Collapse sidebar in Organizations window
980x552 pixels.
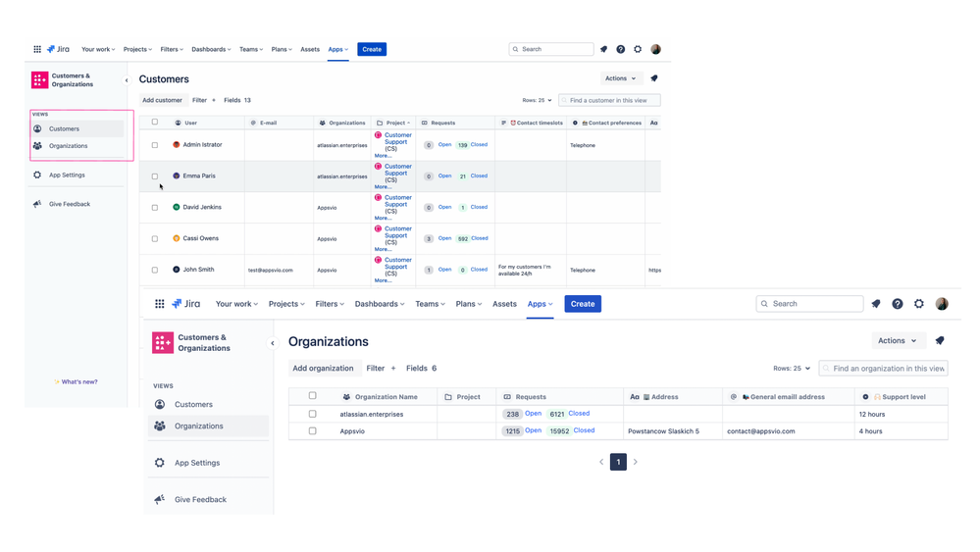coord(273,343)
